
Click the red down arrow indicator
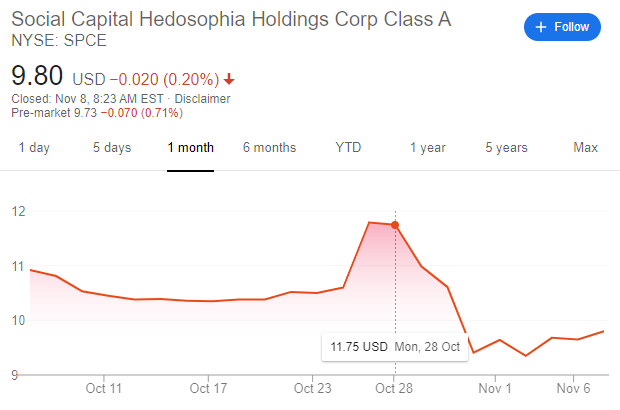click(x=229, y=80)
